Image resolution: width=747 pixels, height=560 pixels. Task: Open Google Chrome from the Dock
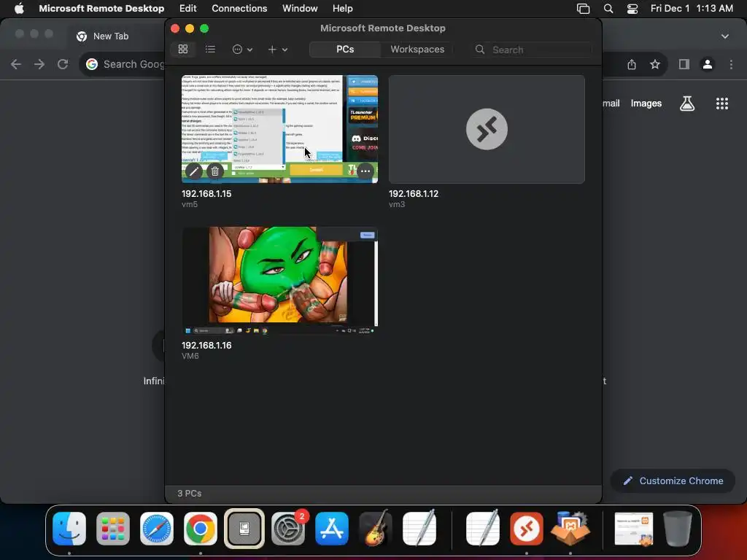click(201, 529)
